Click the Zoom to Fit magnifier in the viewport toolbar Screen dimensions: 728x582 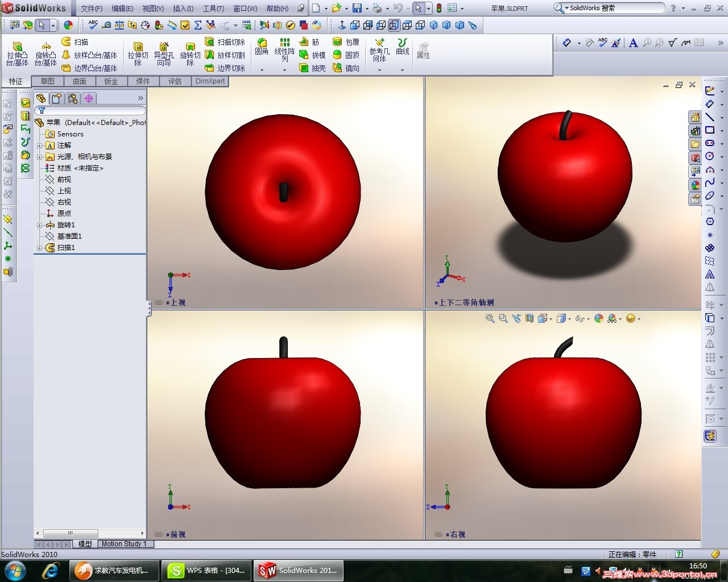[490, 319]
